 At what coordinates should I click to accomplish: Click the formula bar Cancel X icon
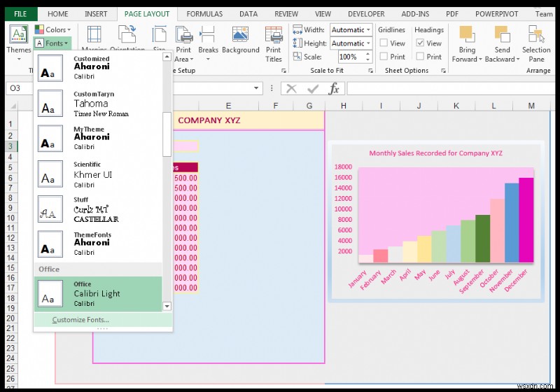tap(291, 88)
